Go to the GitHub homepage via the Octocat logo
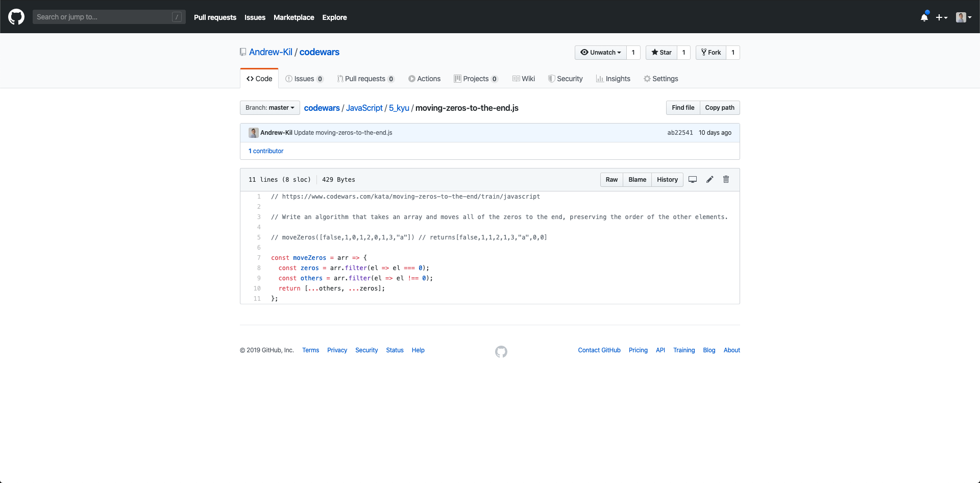The height and width of the screenshot is (483, 980). coord(16,17)
